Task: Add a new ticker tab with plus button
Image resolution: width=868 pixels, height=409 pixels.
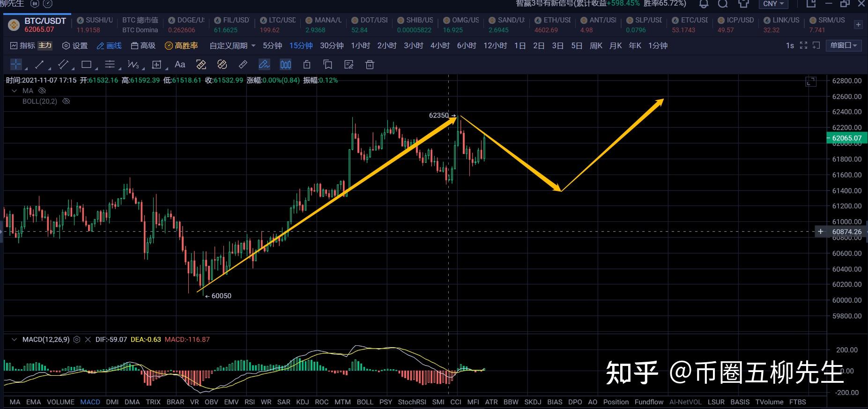Action: coord(858,25)
